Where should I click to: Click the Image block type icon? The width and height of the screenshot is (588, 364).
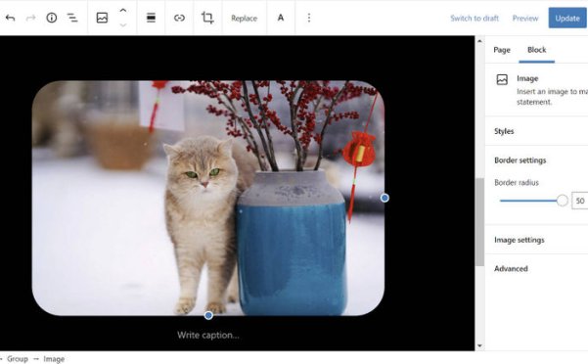coord(102,18)
